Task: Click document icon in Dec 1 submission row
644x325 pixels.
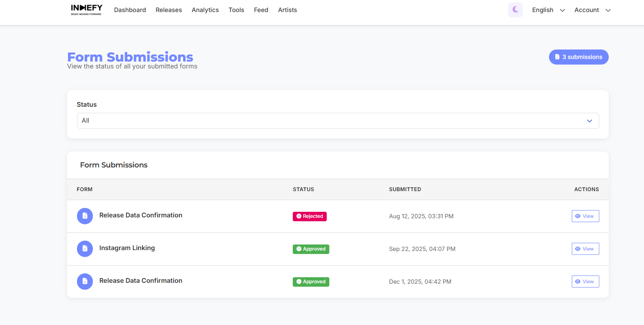Action: [x=85, y=282]
